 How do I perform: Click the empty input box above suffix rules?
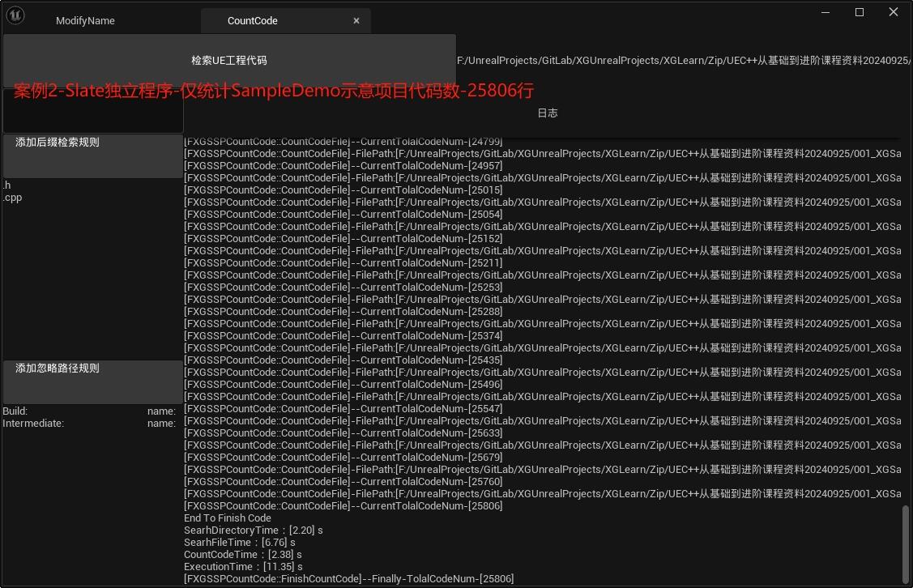point(93,111)
